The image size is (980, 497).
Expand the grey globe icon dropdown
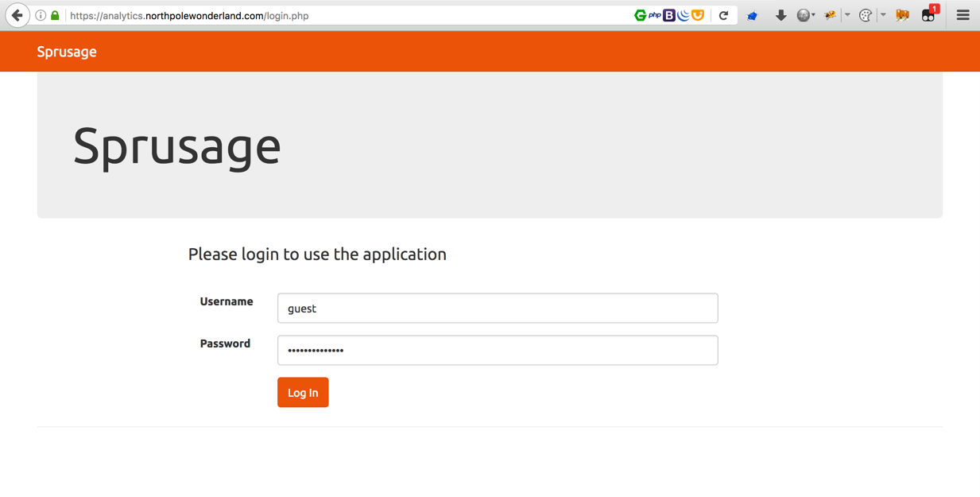point(813,15)
